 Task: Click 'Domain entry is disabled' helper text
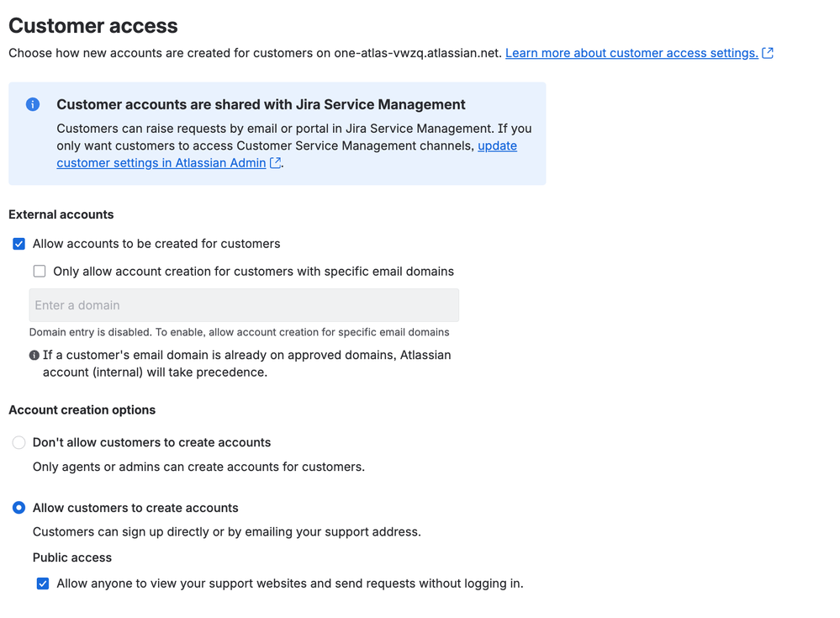[x=239, y=332]
